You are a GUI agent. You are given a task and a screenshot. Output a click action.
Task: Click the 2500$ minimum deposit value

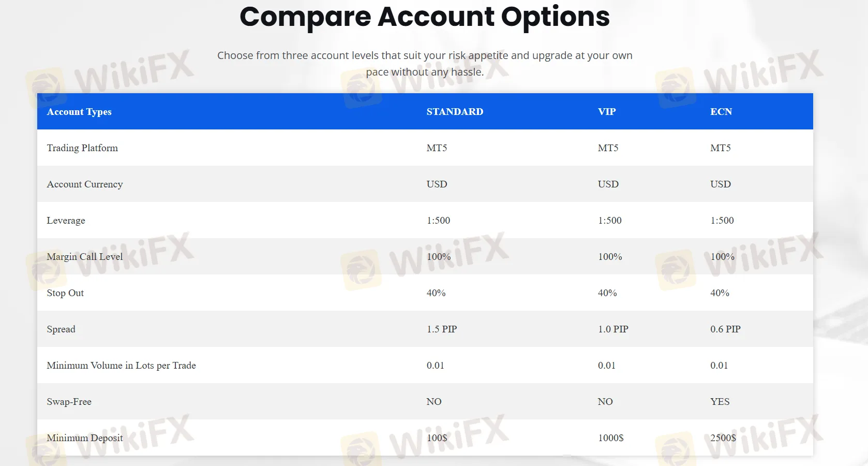pyautogui.click(x=723, y=438)
